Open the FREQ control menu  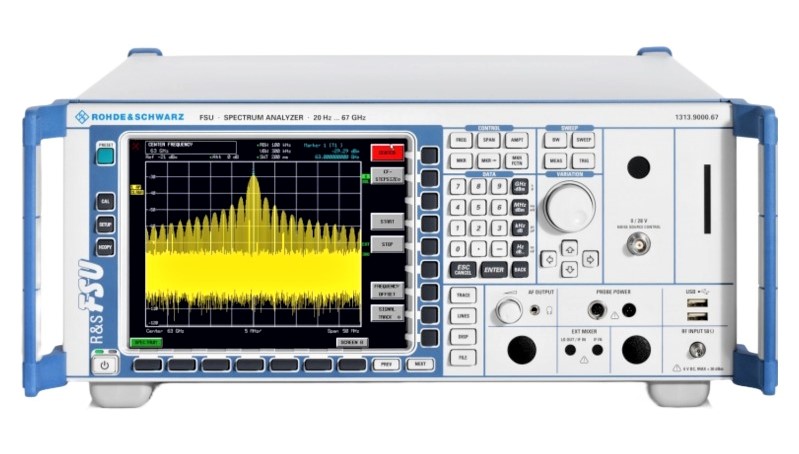coord(459,141)
